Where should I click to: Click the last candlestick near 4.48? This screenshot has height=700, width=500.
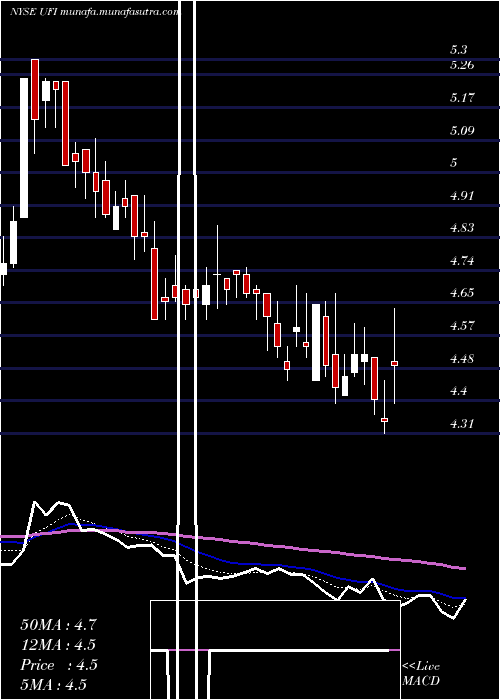tap(395, 363)
